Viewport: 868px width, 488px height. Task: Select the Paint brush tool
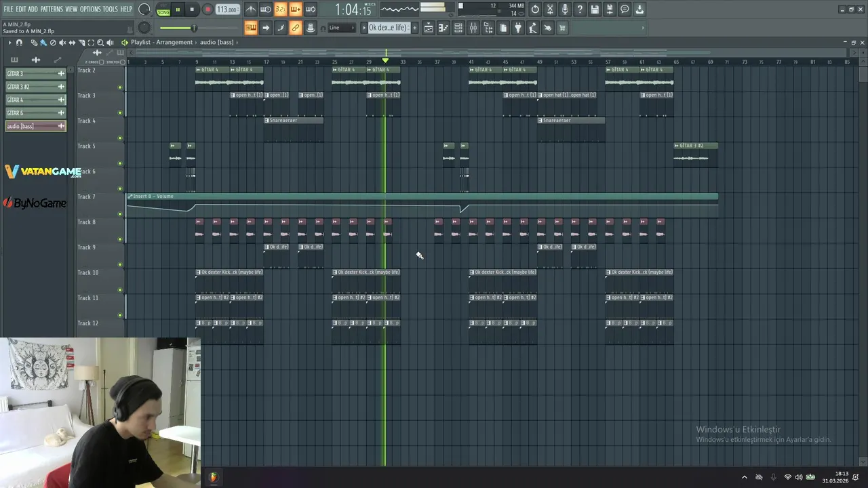coord(43,43)
